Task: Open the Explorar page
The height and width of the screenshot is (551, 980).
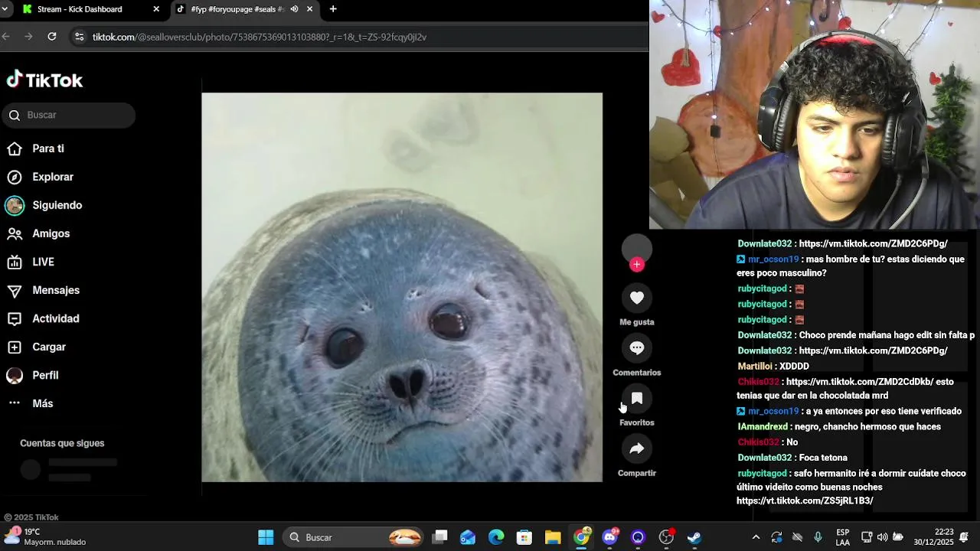Action: (x=52, y=177)
